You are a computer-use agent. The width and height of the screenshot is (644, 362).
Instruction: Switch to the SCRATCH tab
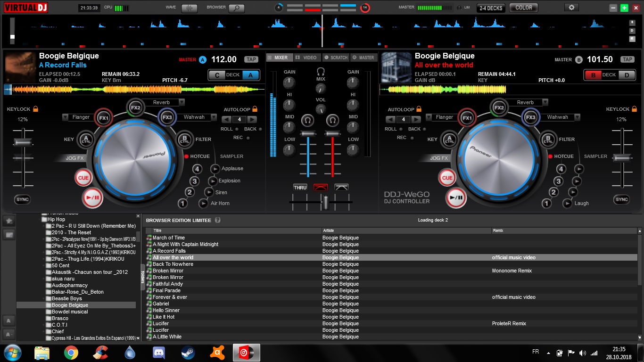[336, 58]
